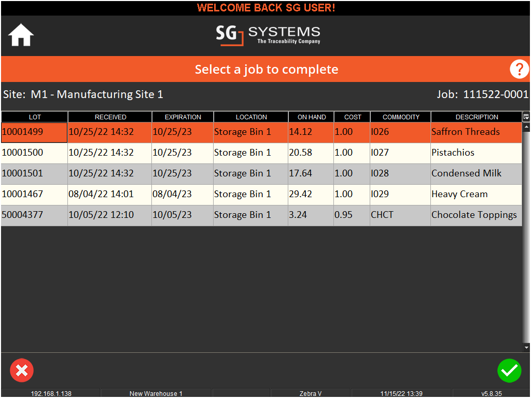Sort by the EXPIRATION column header
Viewport: 532px width, 399px height.
point(183,117)
